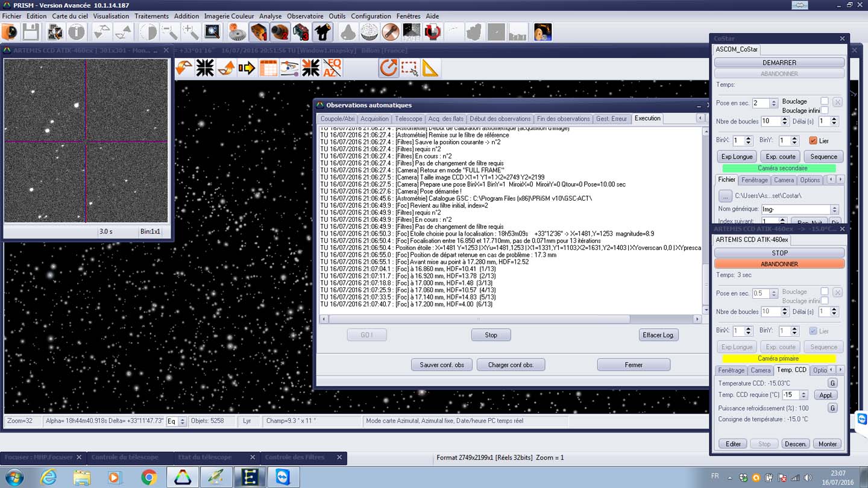Viewport: 868px width, 488px height.
Task: Click the dashed rectangle selection tool
Action: (410, 68)
